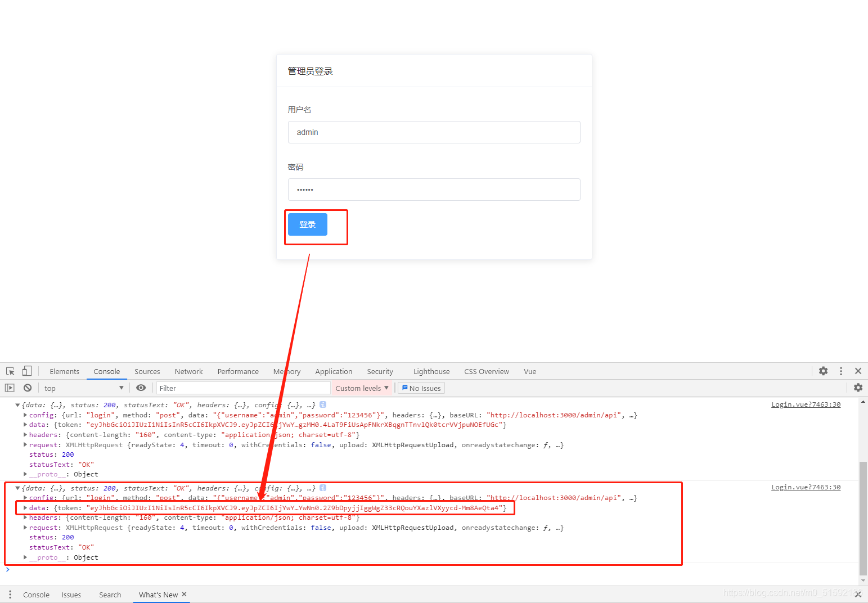The width and height of the screenshot is (868, 603).
Task: Expand config row in first logged response
Action: pos(25,415)
